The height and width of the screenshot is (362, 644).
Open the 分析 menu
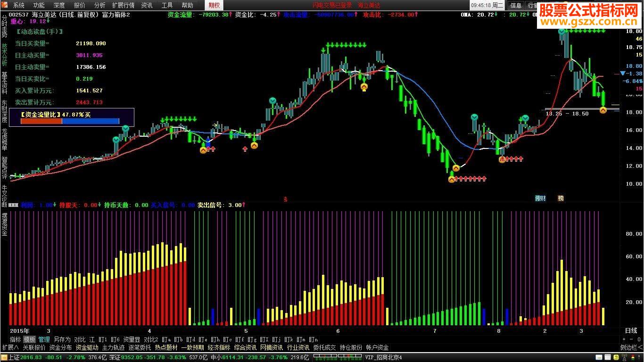99,6
